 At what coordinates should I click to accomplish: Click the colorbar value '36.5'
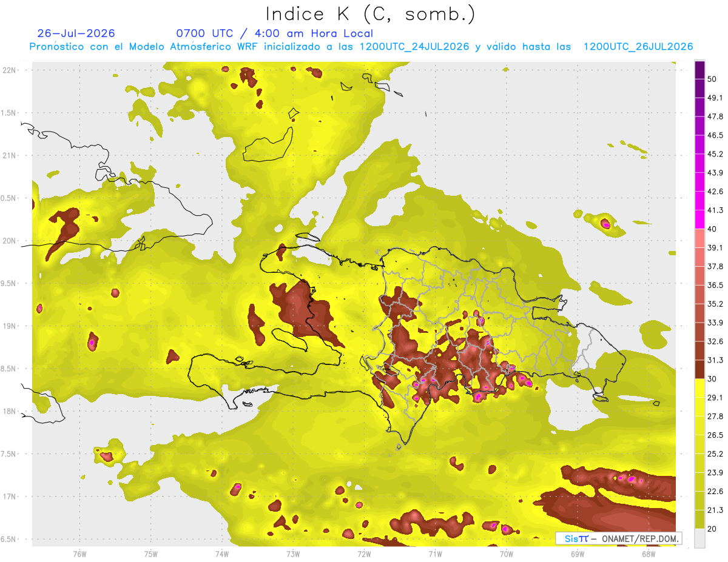tap(715, 285)
